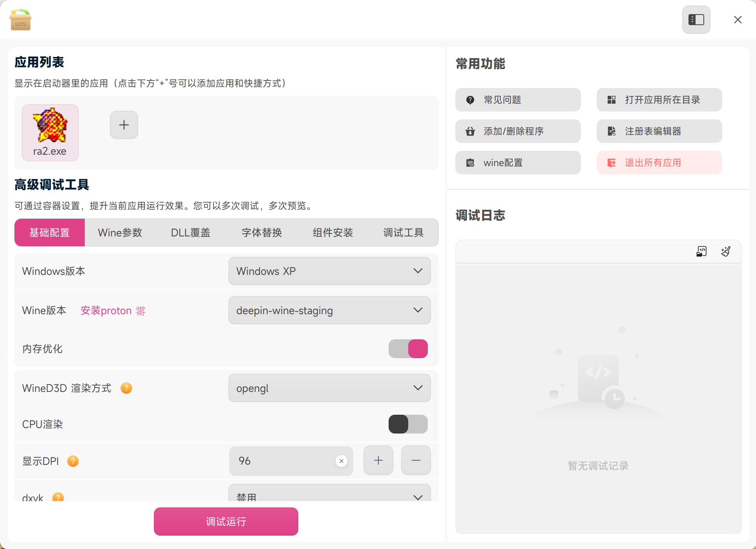Click the 调试运行 button
The height and width of the screenshot is (549, 756).
(226, 522)
